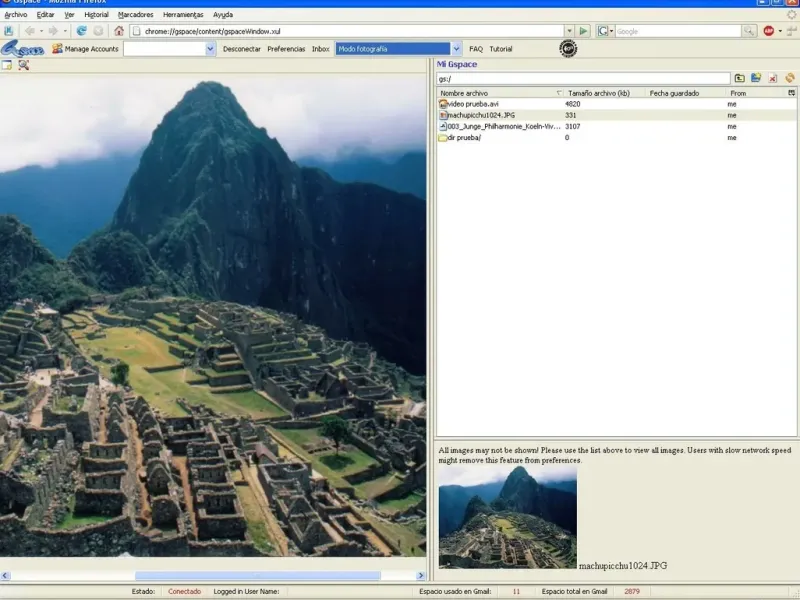Click the horizontal scrollbar under the photo
The image size is (800, 600).
coord(257,576)
